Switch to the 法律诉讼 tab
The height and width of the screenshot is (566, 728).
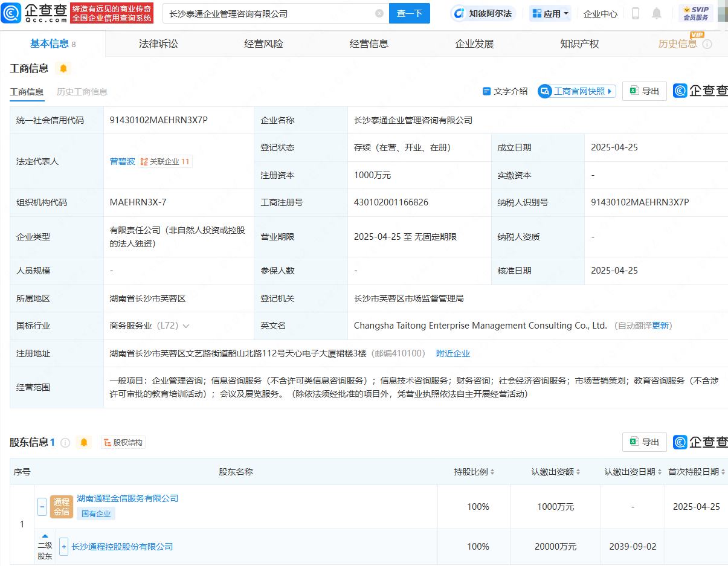(158, 43)
